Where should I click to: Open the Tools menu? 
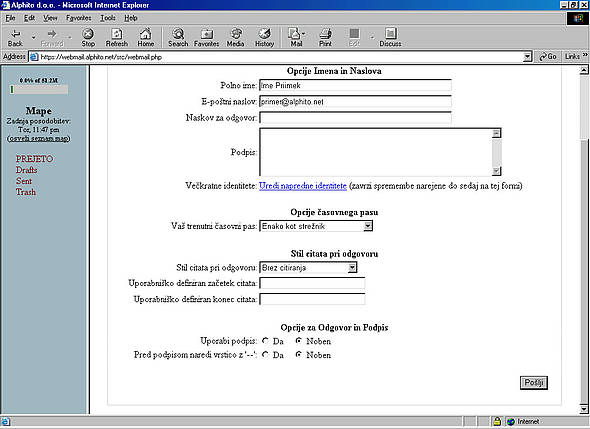click(108, 18)
